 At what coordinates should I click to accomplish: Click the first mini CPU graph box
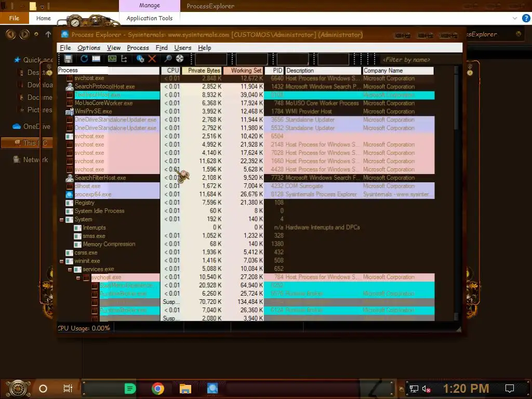pyautogui.click(x=211, y=59)
